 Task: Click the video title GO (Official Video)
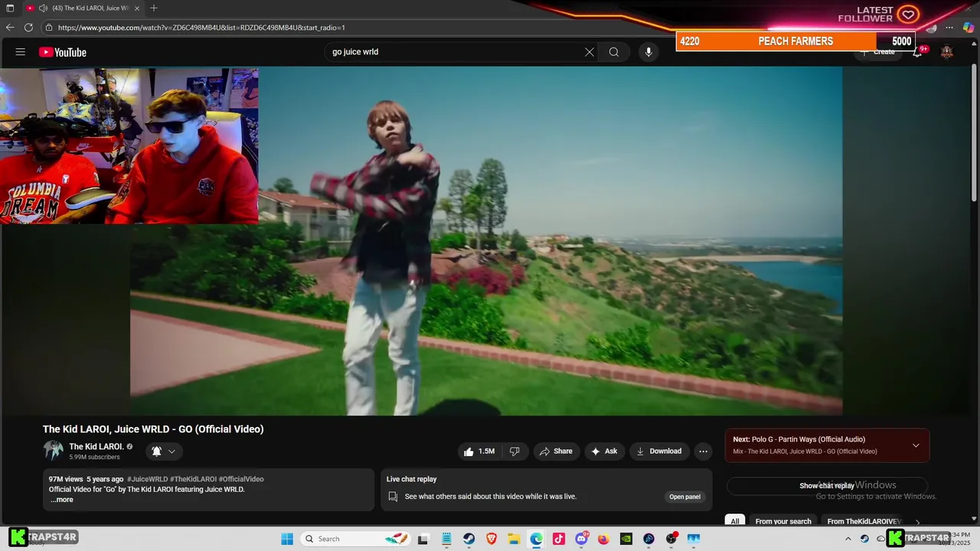point(153,429)
